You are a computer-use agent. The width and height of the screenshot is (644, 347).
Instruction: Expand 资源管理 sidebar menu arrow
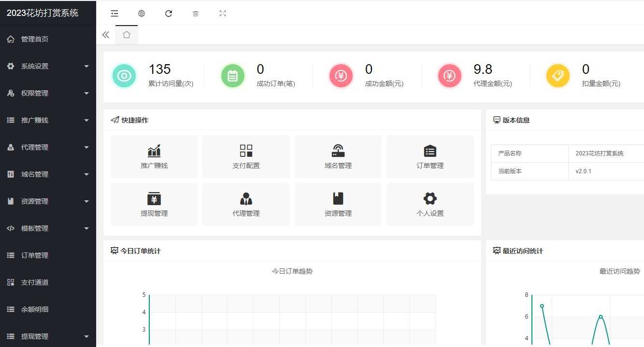[86, 201]
